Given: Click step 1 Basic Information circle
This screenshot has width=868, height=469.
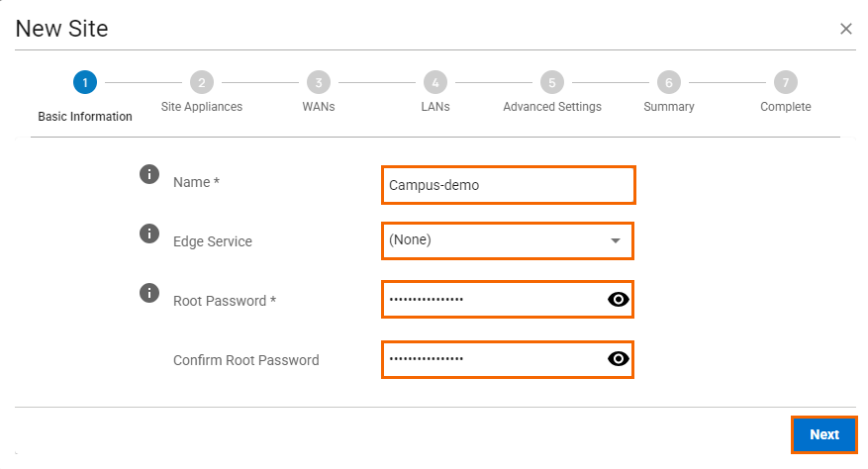Looking at the screenshot, I should pos(85,82).
